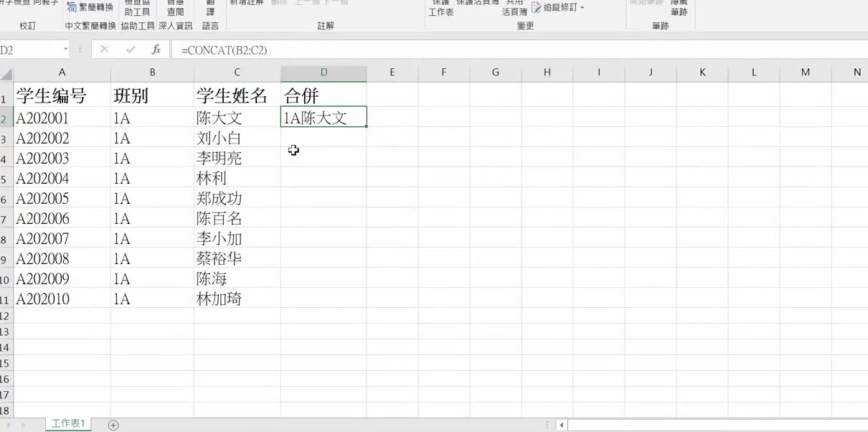The image size is (868, 432).
Task: Select the 繁簡轉換 conversion tool
Action: [x=91, y=7]
